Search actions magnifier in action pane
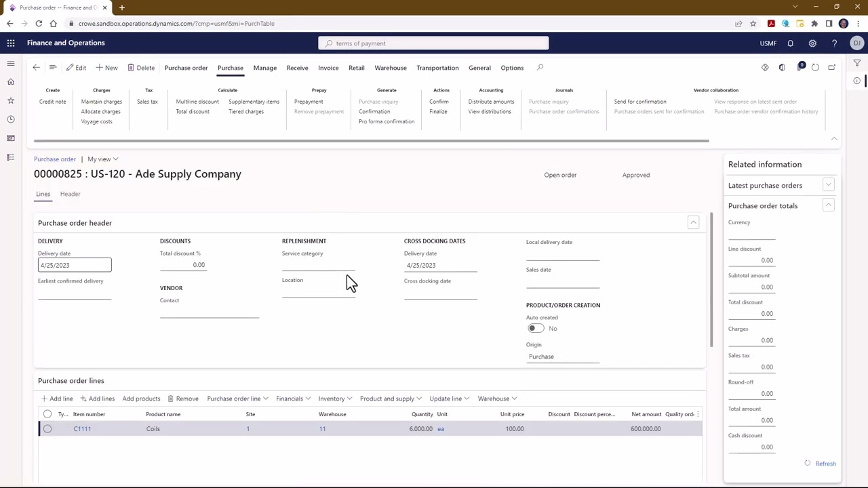Viewport: 868px width, 488px height. click(540, 68)
